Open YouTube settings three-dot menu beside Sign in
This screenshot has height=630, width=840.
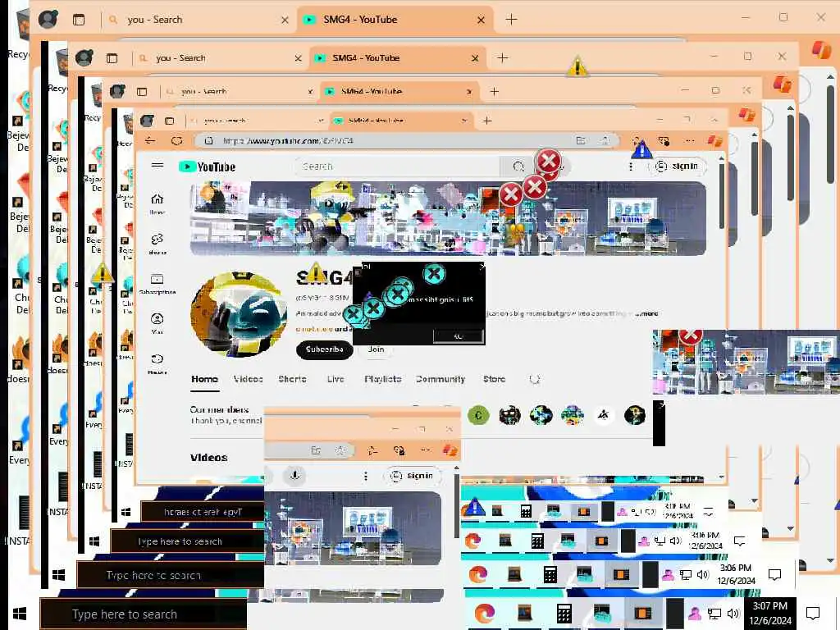[x=631, y=167]
